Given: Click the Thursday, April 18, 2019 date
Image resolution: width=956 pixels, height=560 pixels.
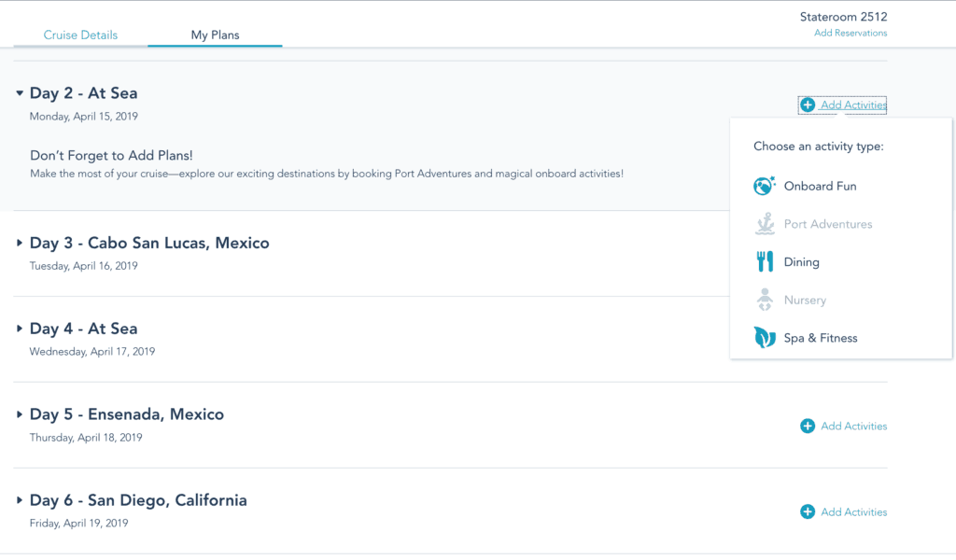Looking at the screenshot, I should [x=86, y=438].
